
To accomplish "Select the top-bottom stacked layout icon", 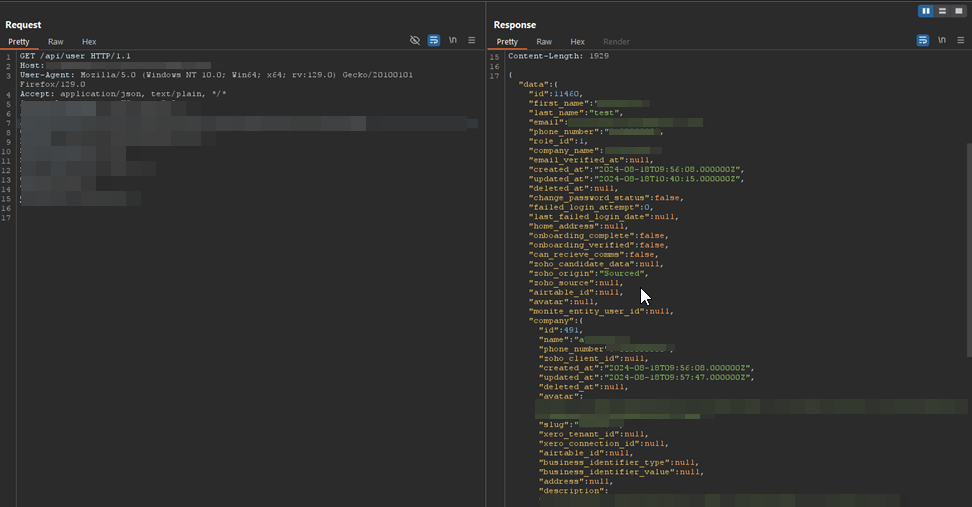I will pos(942,11).
